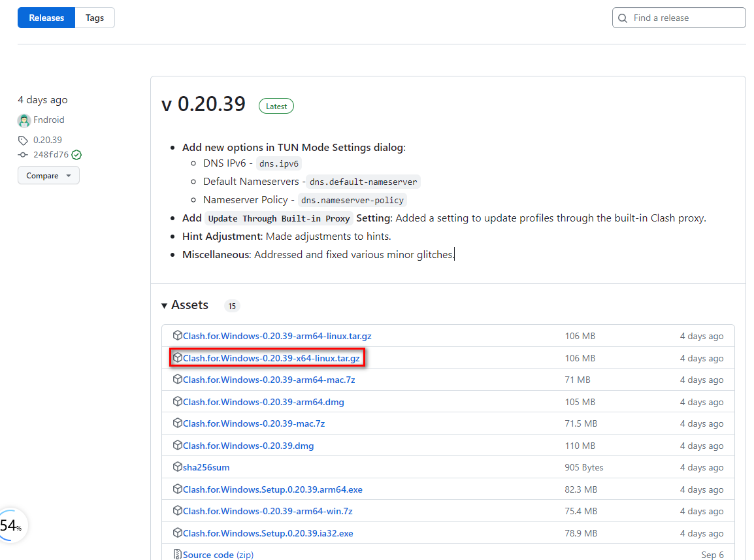The height and width of the screenshot is (560, 754).
Task: Click package icon for 0.20.39.dmg
Action: 178,445
